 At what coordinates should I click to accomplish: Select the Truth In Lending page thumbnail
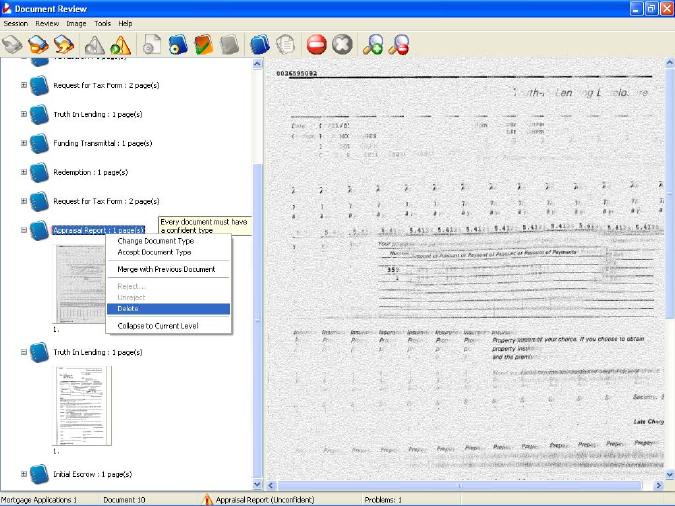pos(82,405)
